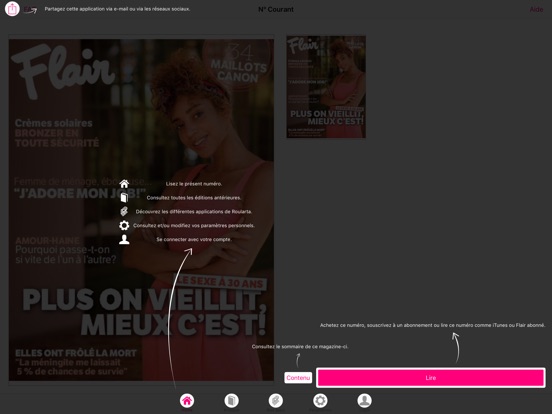The image size is (552, 414).
Task: Click 'Lisez le présent numéro.' help text
Action: coord(194,184)
